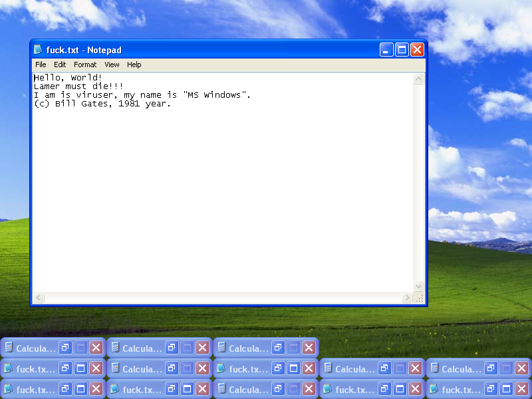This screenshot has height=399, width=532.
Task: Open the Help menu
Action: click(x=134, y=65)
